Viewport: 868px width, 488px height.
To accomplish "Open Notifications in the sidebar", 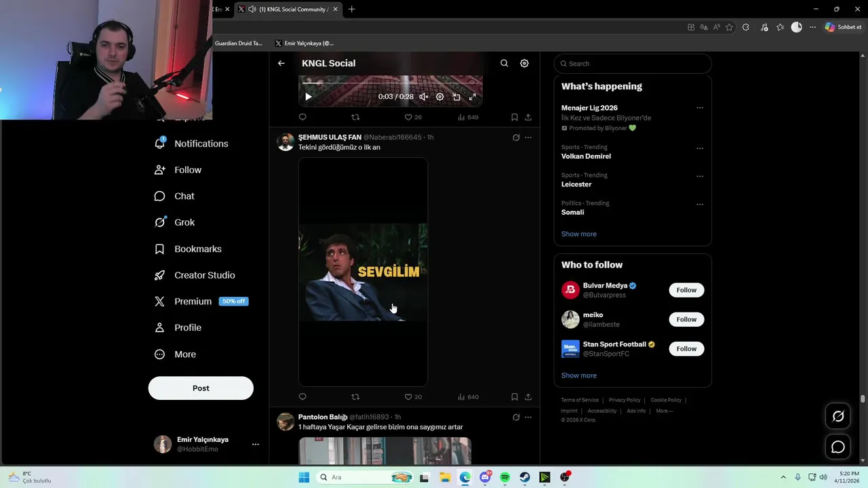I will [192, 144].
